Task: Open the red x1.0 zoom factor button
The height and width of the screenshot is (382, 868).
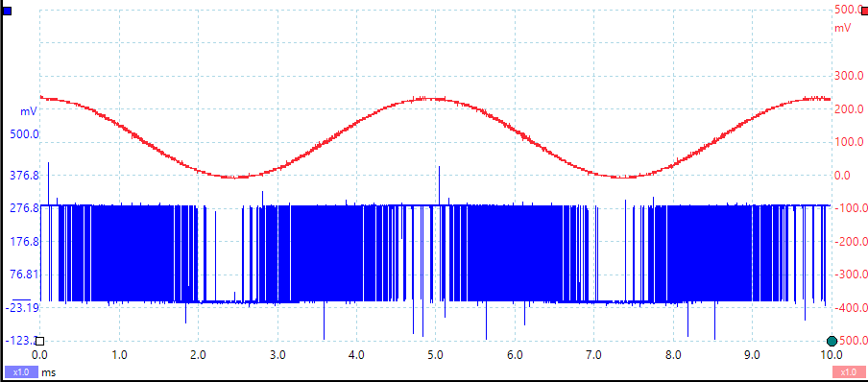Action: coord(849,372)
